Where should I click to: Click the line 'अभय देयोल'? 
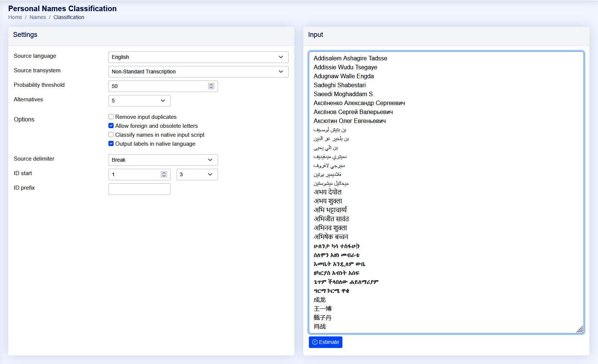(328, 192)
